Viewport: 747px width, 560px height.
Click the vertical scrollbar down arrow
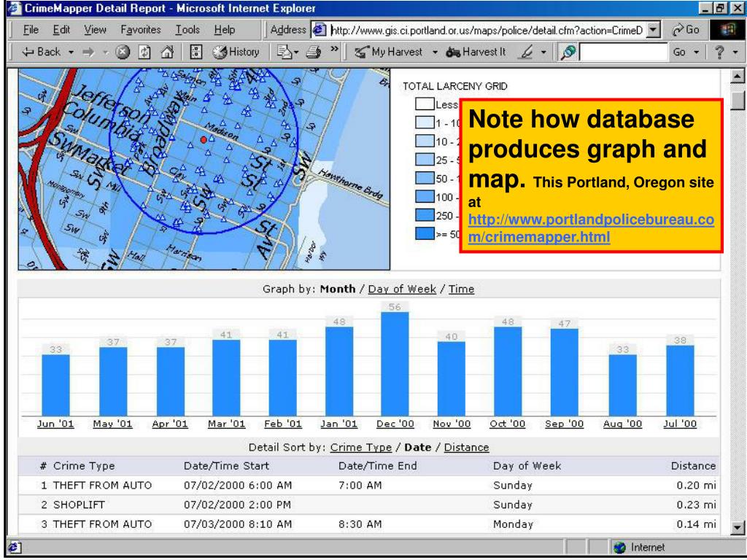tap(738, 526)
